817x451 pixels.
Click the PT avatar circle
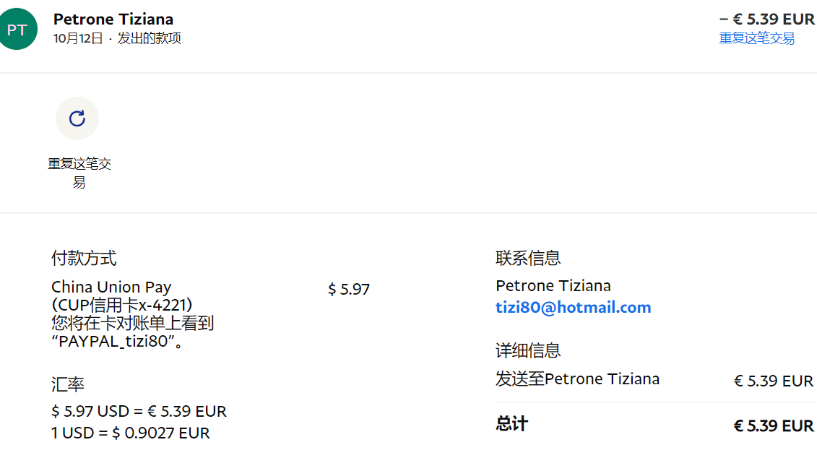(x=17, y=29)
